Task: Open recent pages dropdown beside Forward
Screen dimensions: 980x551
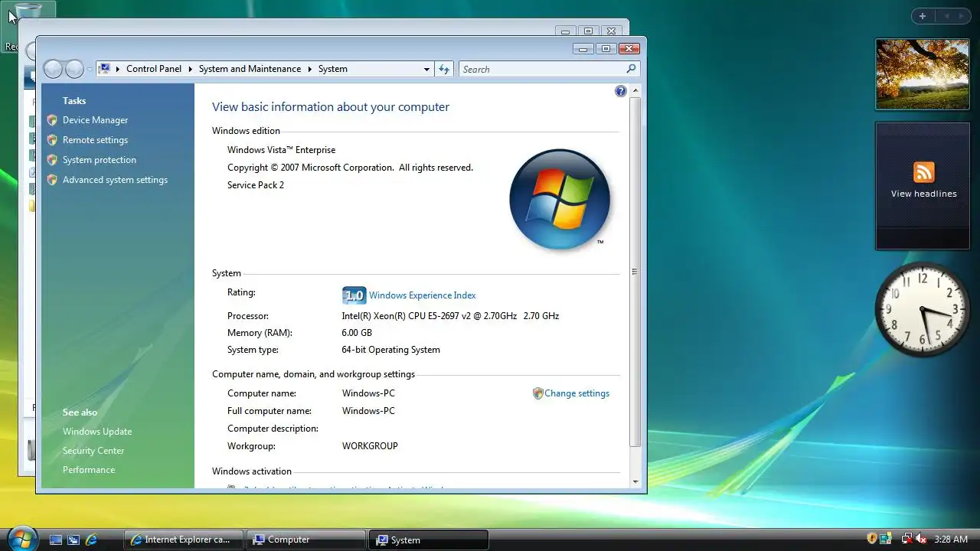Action: tap(90, 70)
